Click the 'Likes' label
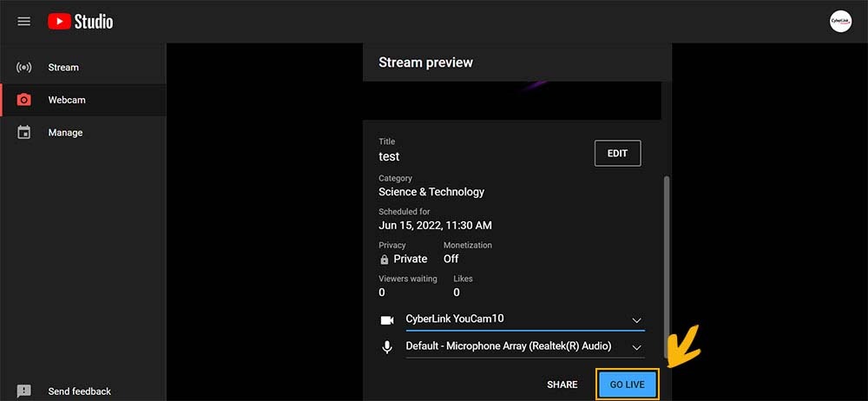This screenshot has height=401, width=868. pos(463,279)
